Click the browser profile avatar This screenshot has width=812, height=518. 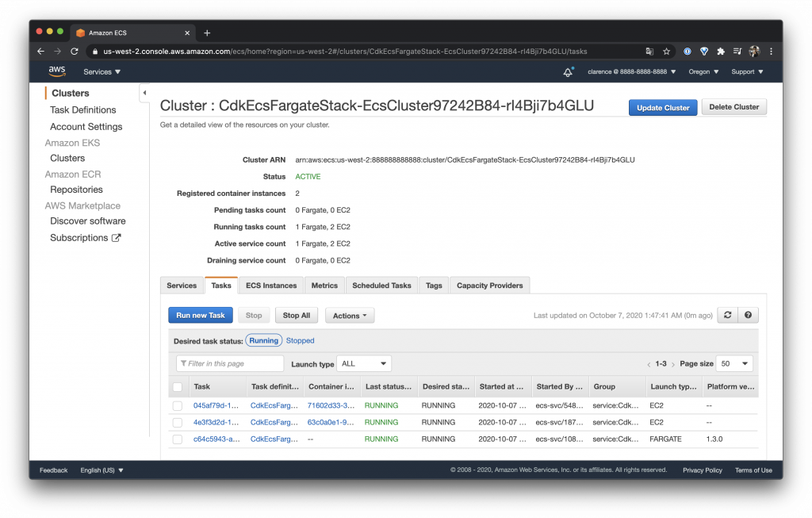click(x=754, y=52)
